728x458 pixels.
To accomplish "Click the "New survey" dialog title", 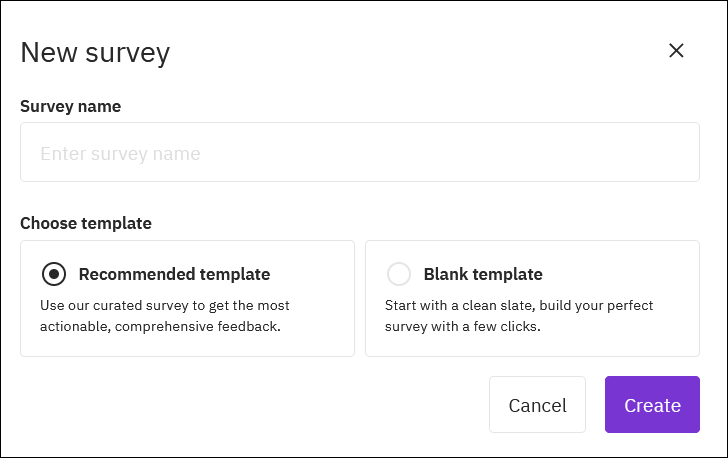I will [x=95, y=52].
